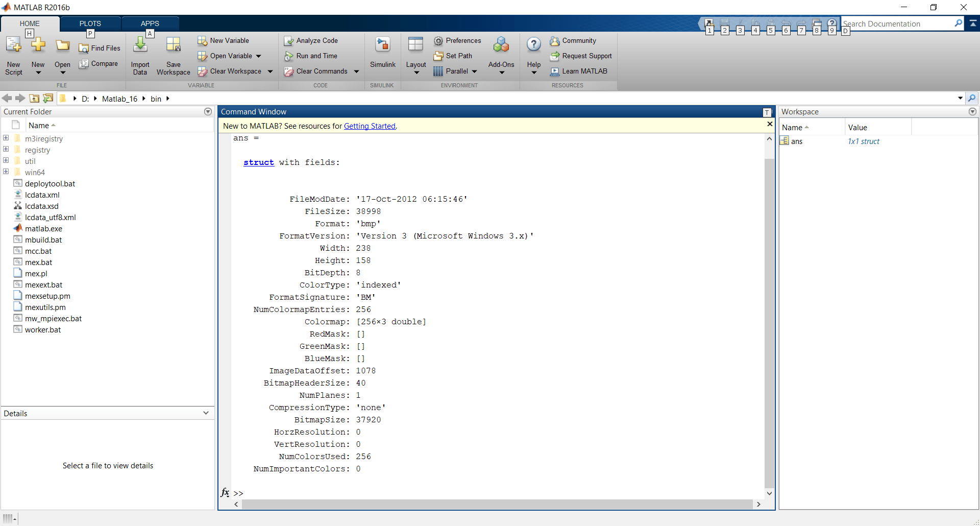Click Analyze Code

coord(311,40)
